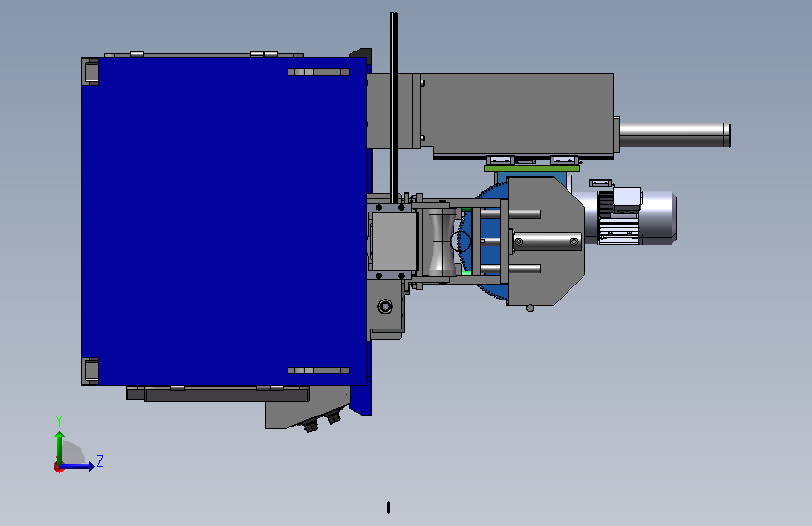
Task: Select the circular port on the gray bracket
Action: point(385,306)
